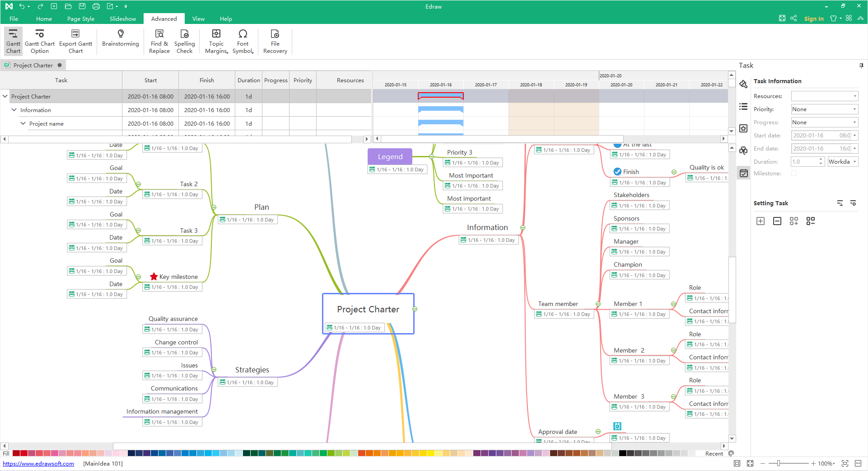Open Font Symbol picker
Screen dimensions: 868x471
[x=243, y=41]
